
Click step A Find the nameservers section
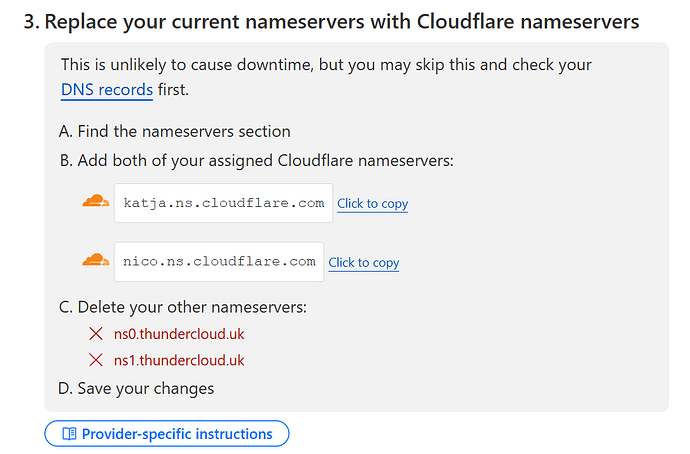coord(176,131)
